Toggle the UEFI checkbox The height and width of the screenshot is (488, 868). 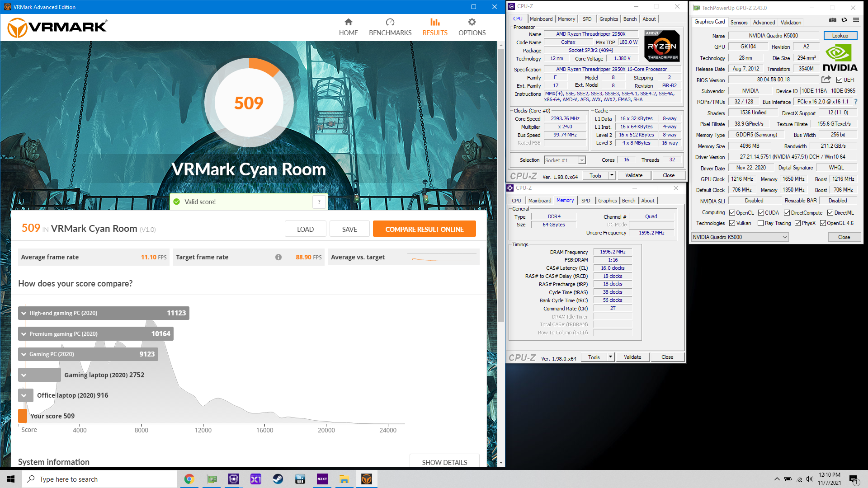(x=839, y=80)
